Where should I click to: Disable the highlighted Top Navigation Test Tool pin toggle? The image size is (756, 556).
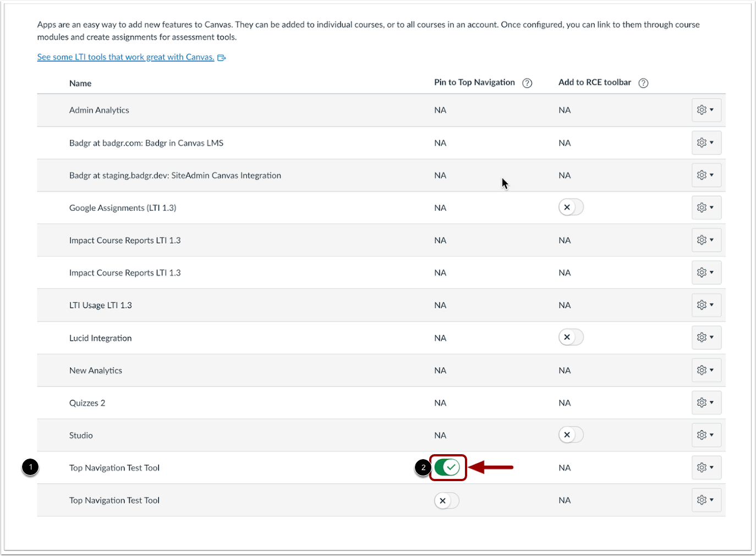click(447, 467)
